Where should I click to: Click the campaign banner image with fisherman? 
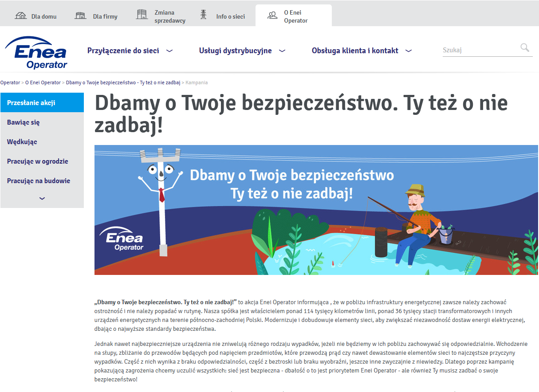(316, 210)
